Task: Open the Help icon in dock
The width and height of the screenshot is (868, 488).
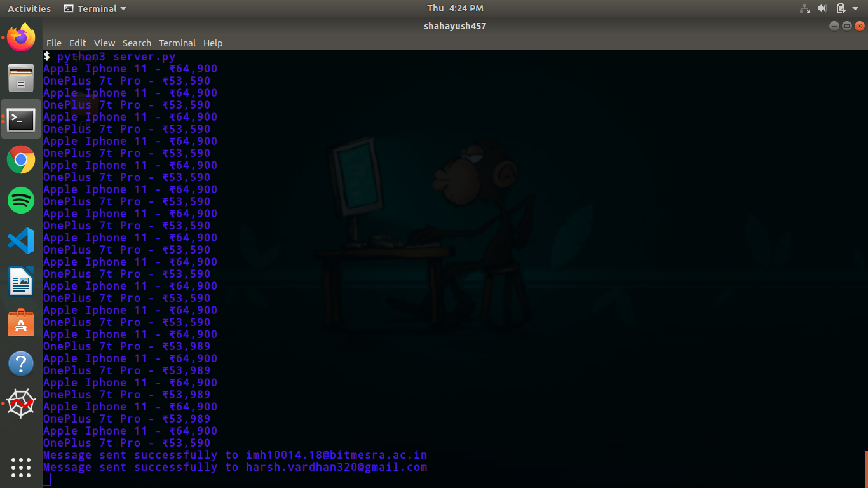Action: [x=21, y=363]
